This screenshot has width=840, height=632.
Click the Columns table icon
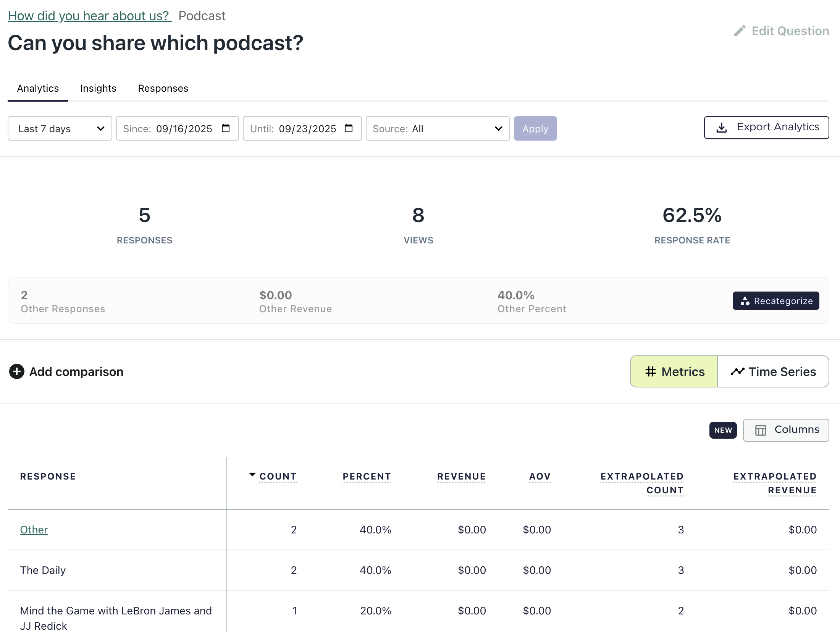pyautogui.click(x=760, y=430)
